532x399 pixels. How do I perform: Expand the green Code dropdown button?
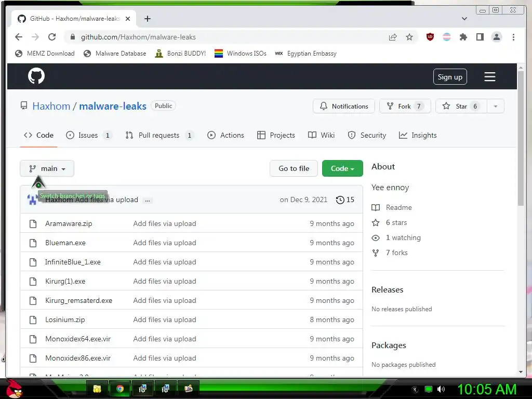pyautogui.click(x=342, y=169)
